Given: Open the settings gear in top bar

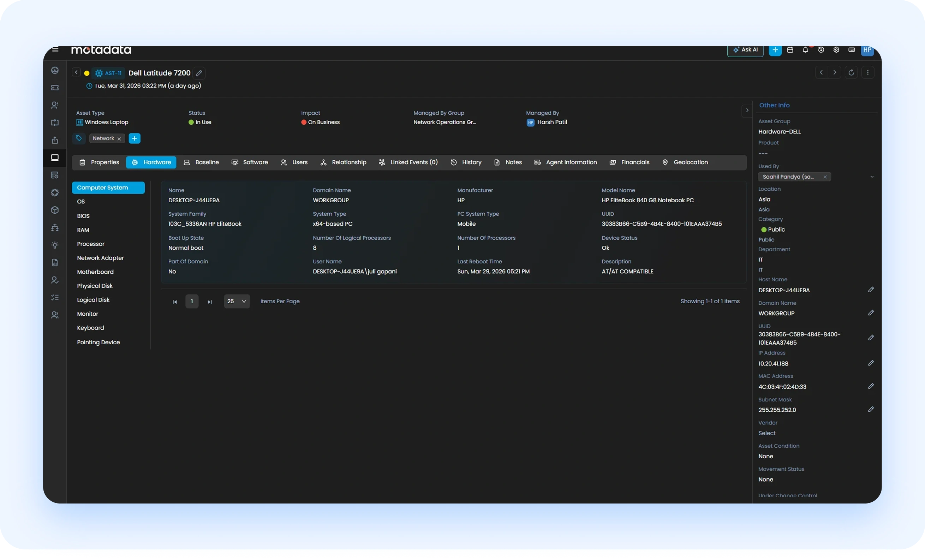Looking at the screenshot, I should pyautogui.click(x=836, y=50).
